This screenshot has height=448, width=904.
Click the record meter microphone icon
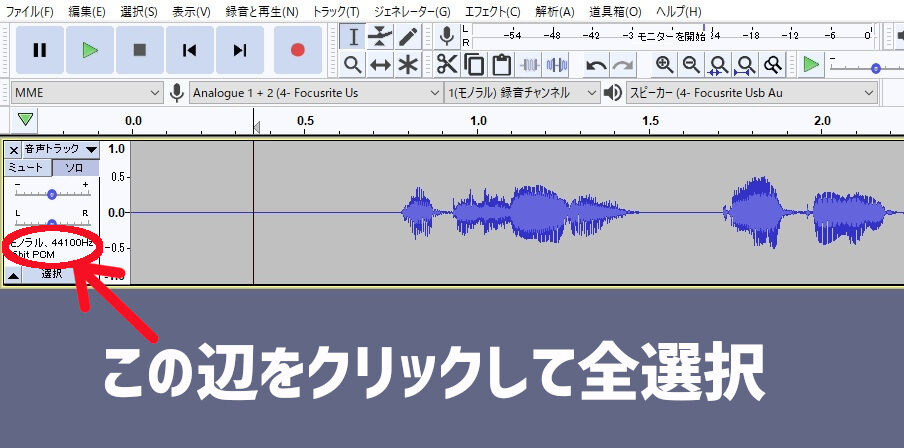coord(446,36)
